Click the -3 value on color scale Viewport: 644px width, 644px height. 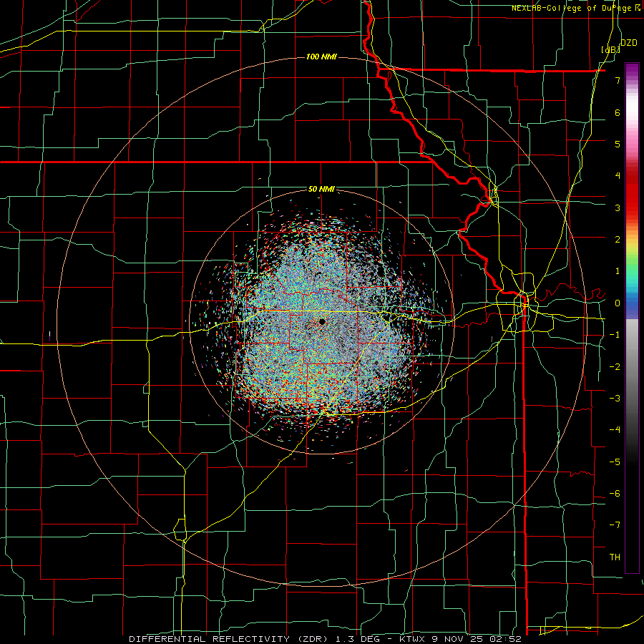point(615,399)
